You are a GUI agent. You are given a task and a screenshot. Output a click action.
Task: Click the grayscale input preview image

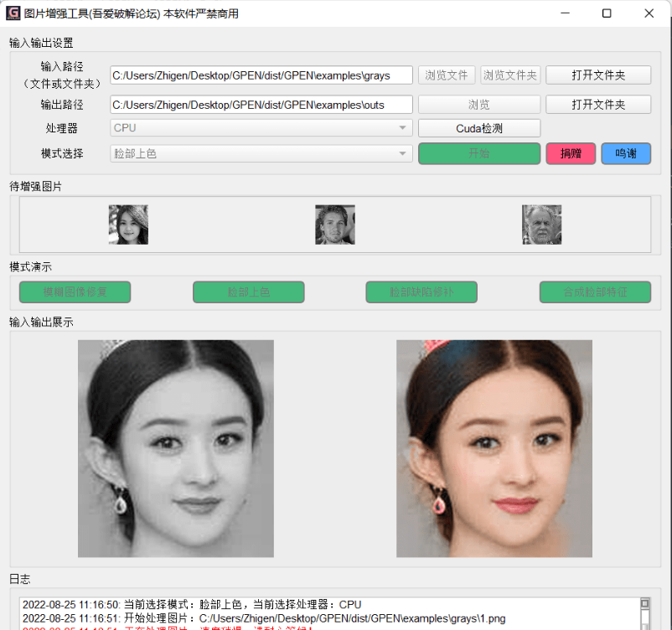tap(176, 448)
